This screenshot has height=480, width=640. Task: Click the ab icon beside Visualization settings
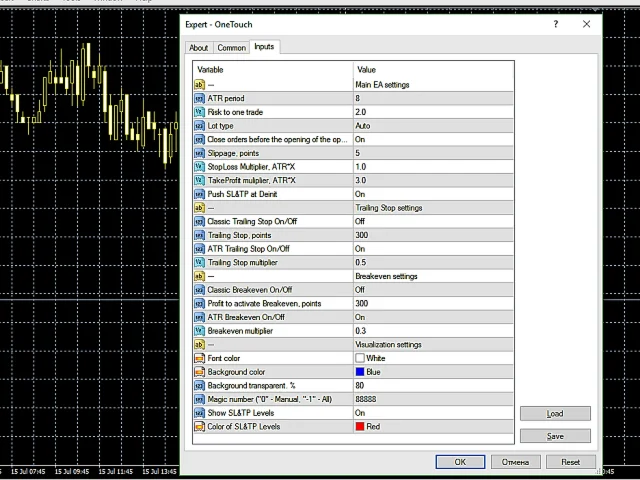click(x=199, y=344)
